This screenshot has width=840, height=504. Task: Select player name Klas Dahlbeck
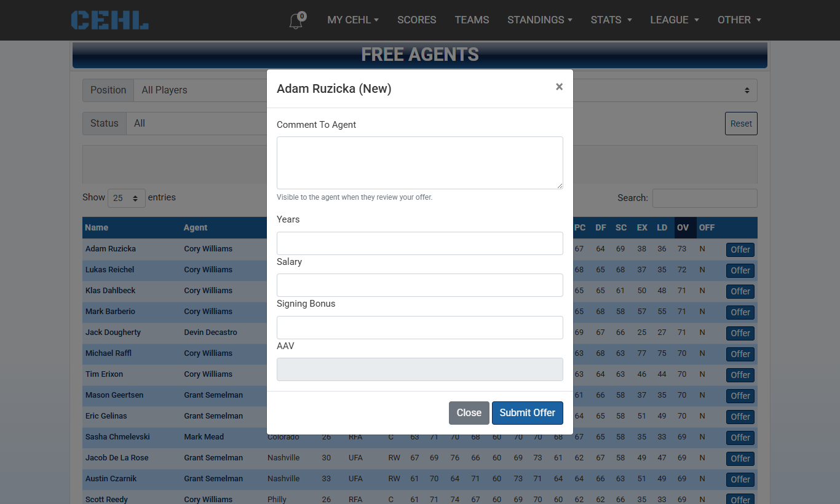(111, 291)
